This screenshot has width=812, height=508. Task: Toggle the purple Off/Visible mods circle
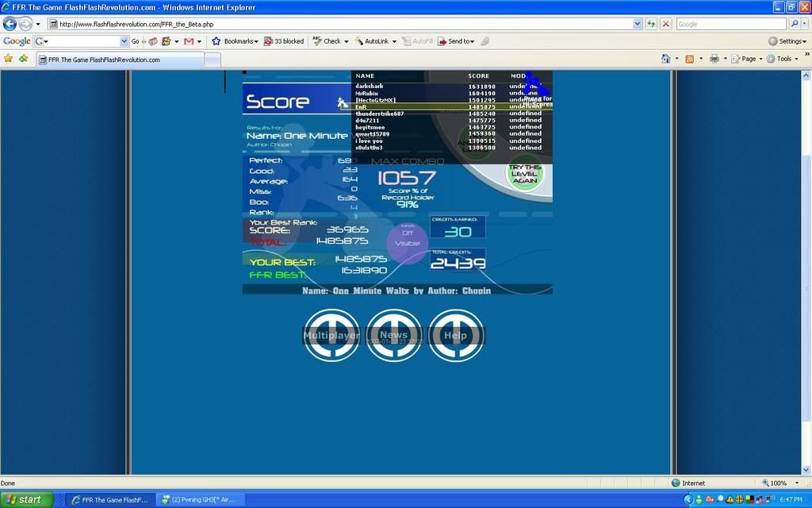[x=407, y=239]
